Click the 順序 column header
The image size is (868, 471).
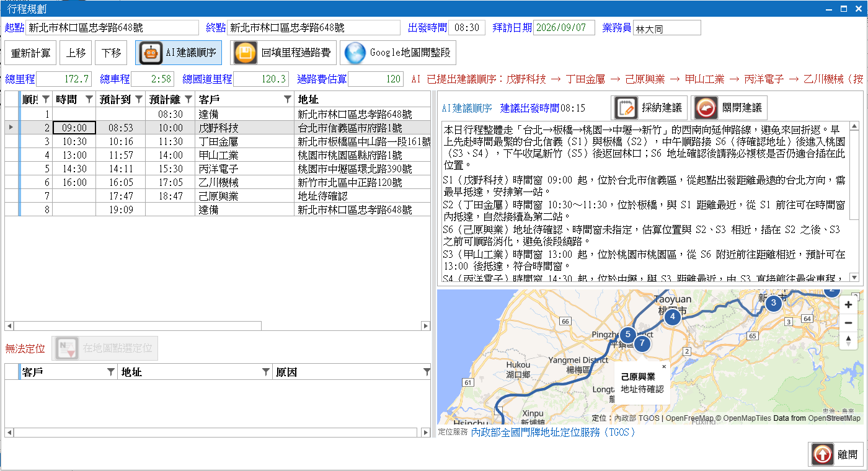coord(36,99)
